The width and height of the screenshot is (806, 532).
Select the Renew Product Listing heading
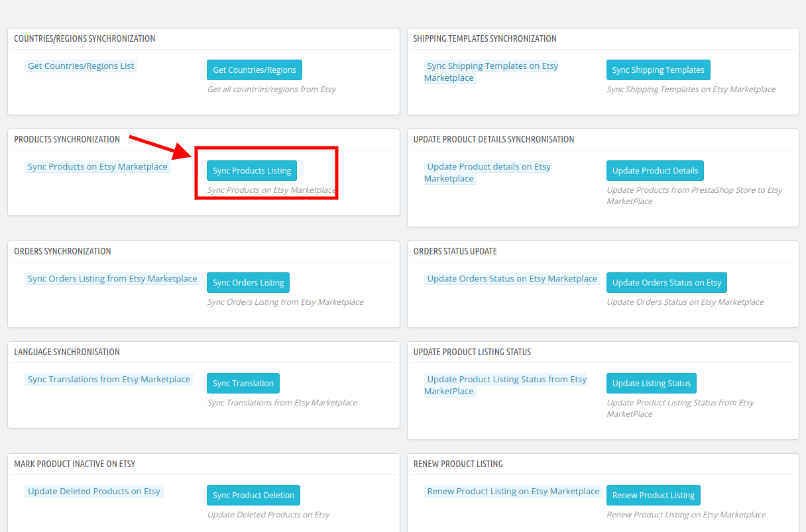(458, 464)
